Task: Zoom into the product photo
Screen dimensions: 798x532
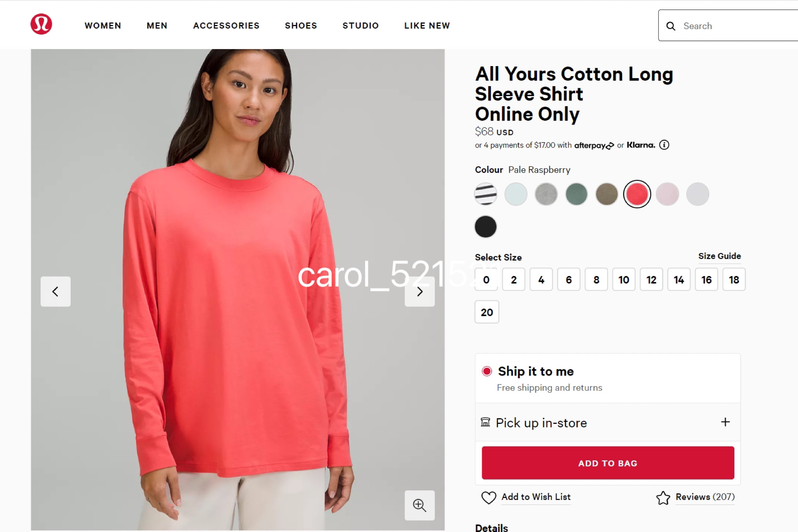Action: [420, 505]
